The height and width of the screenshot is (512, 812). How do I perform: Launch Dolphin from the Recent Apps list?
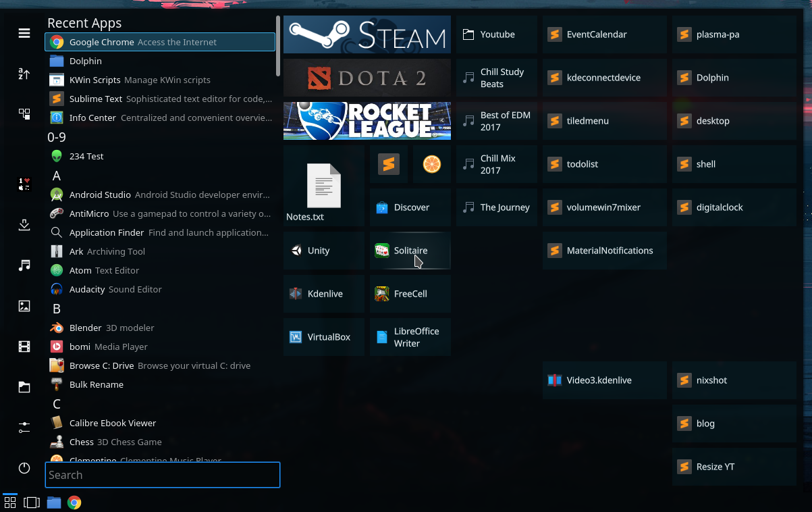160,61
